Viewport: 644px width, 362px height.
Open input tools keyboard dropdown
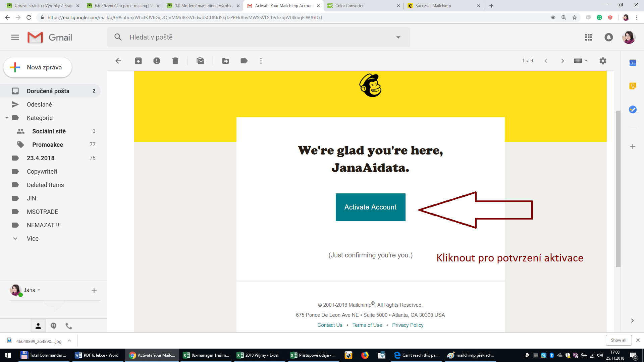click(x=581, y=61)
